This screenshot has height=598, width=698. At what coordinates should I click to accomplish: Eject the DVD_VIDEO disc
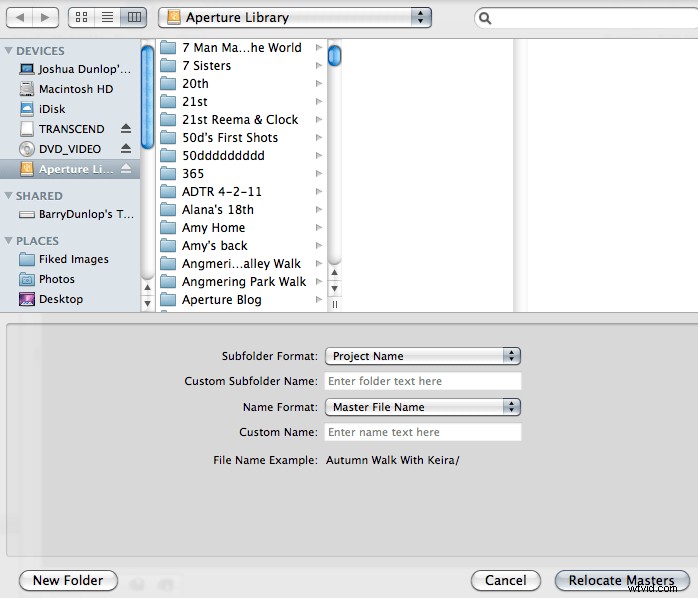(126, 149)
